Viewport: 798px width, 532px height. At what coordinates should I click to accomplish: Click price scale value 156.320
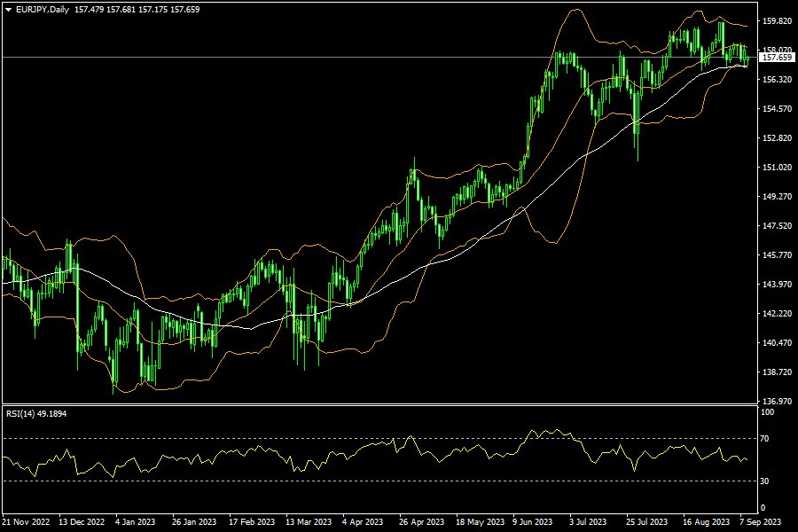777,80
